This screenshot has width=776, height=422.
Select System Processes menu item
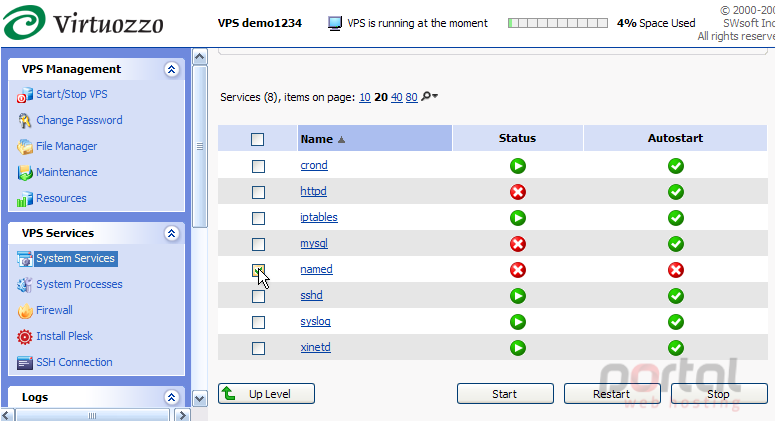point(79,284)
